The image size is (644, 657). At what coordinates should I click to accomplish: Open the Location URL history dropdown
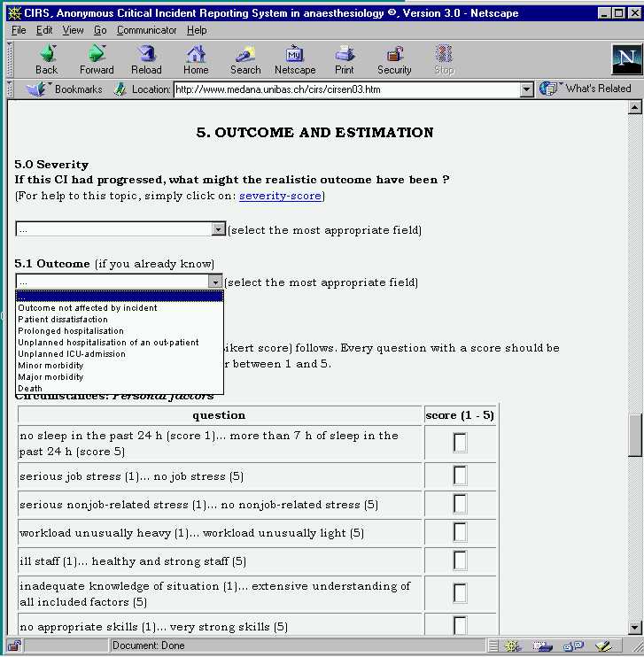(x=526, y=89)
